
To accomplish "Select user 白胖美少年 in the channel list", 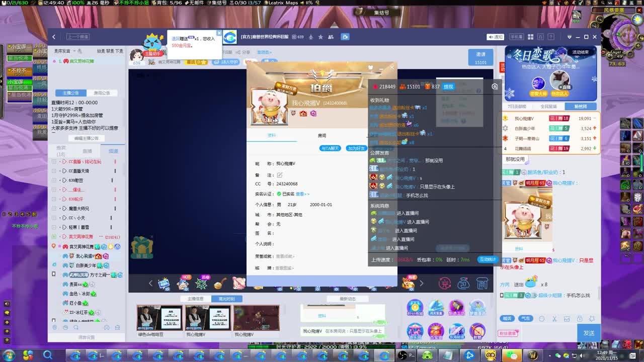I will coord(86,265).
